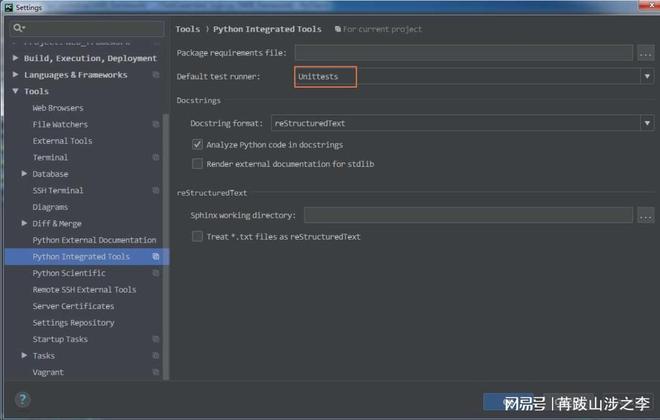Open External Tools settings

tap(62, 141)
